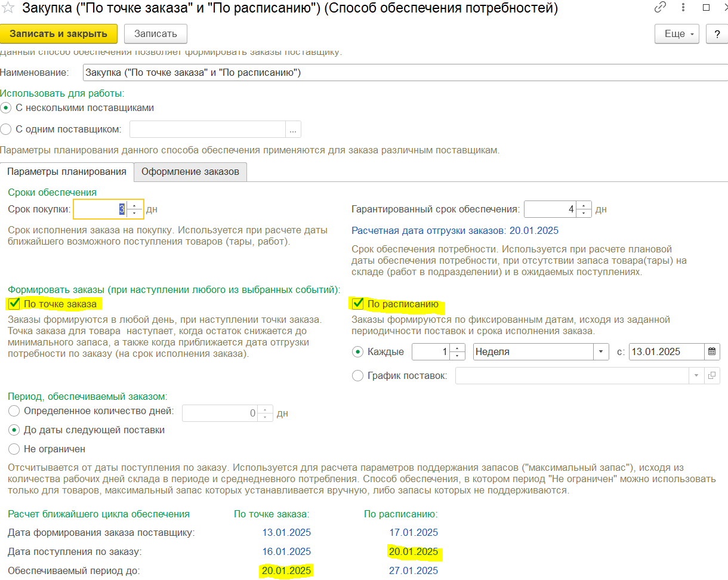Increase Срок покупки value
The width and height of the screenshot is (728, 580).
[x=135, y=205]
